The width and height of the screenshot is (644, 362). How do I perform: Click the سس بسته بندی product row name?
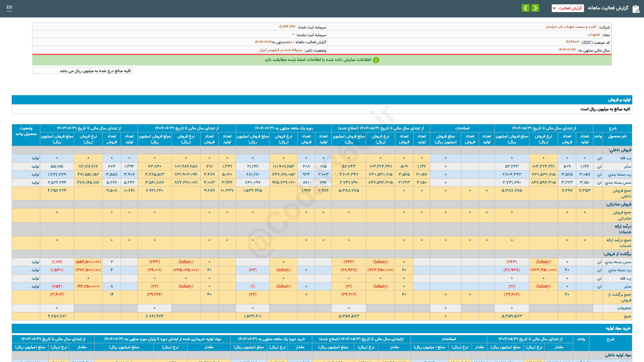coord(618,183)
